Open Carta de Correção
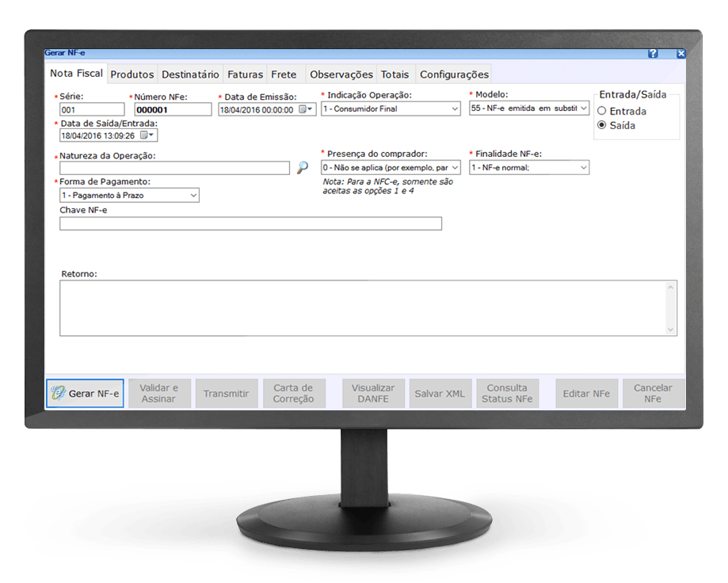Screen dimensions: 728x583 [293, 393]
